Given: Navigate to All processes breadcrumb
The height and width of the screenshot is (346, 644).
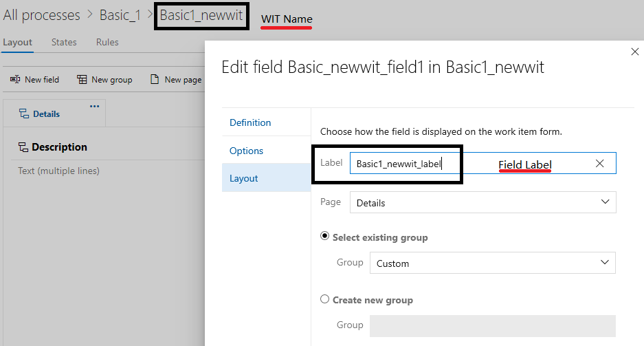Looking at the screenshot, I should [x=41, y=15].
